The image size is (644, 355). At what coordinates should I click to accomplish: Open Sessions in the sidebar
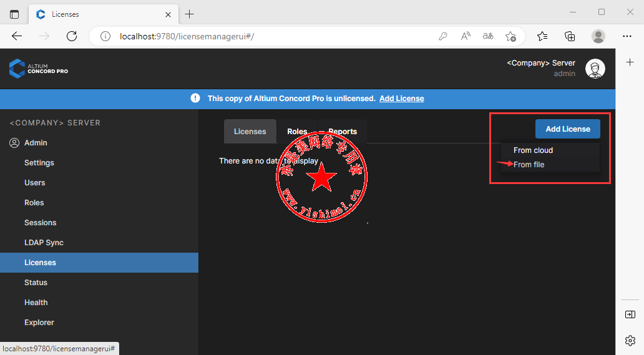click(x=40, y=223)
